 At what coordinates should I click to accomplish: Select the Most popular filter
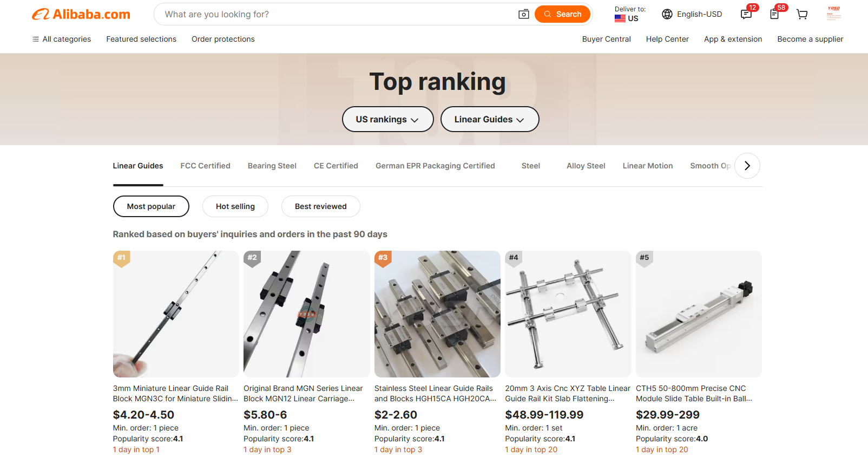151,206
